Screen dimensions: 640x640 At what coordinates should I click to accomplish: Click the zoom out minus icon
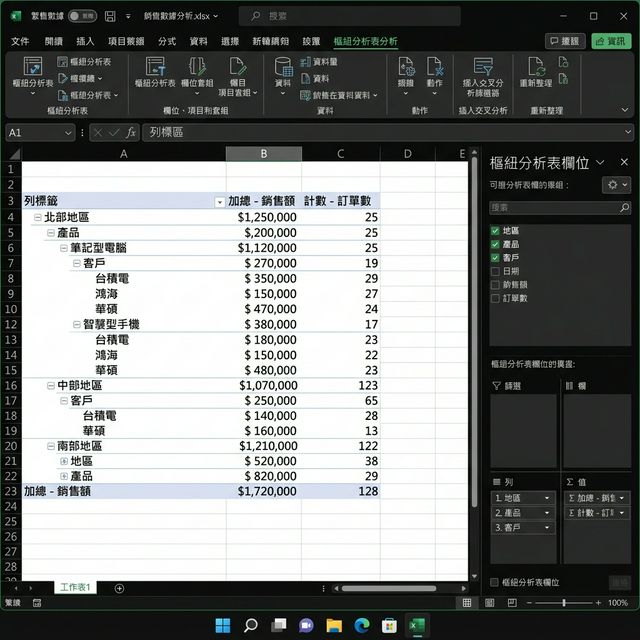[529, 603]
